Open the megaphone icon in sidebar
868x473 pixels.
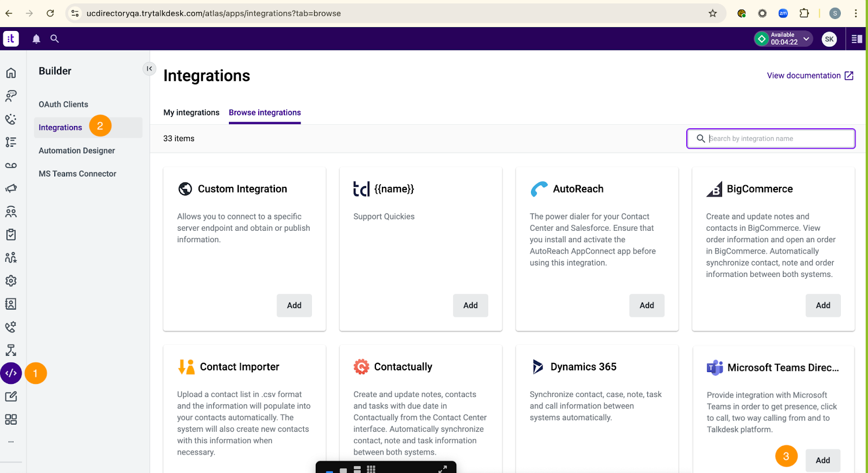click(x=11, y=188)
